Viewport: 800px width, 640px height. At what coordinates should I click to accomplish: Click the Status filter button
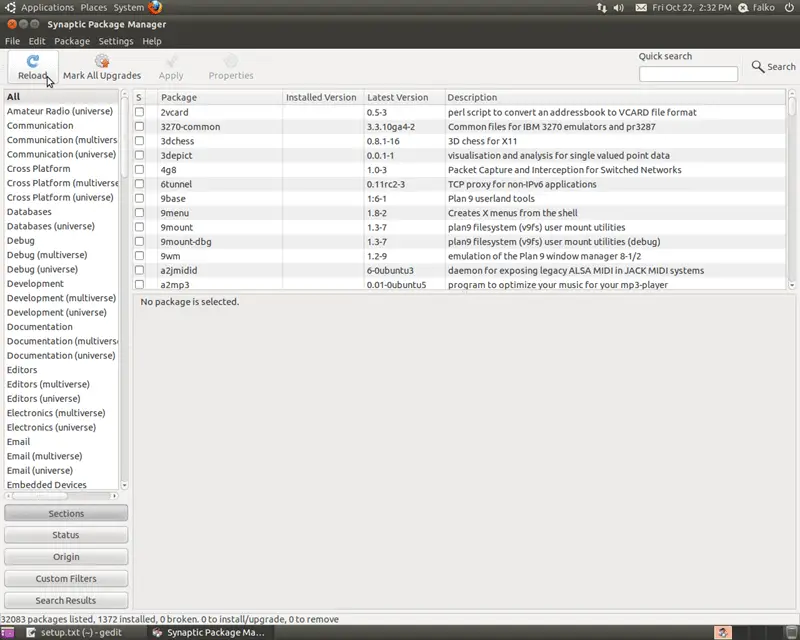[x=66, y=535]
